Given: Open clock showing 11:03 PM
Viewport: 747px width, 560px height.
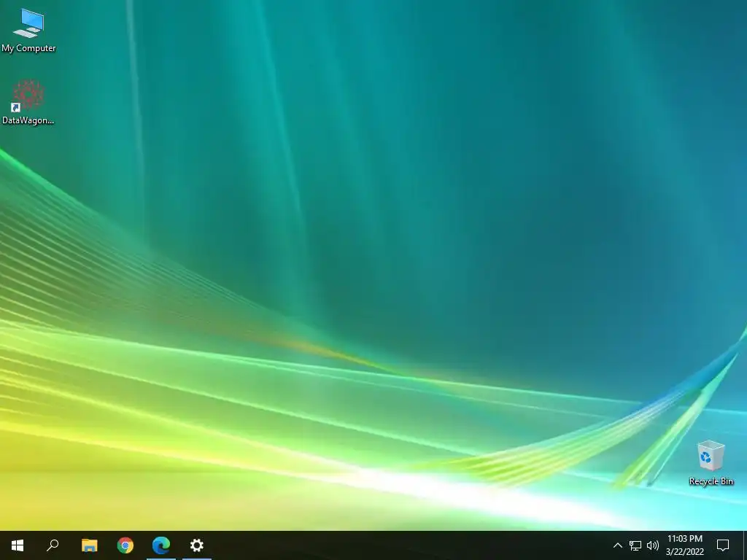Looking at the screenshot, I should click(x=684, y=545).
